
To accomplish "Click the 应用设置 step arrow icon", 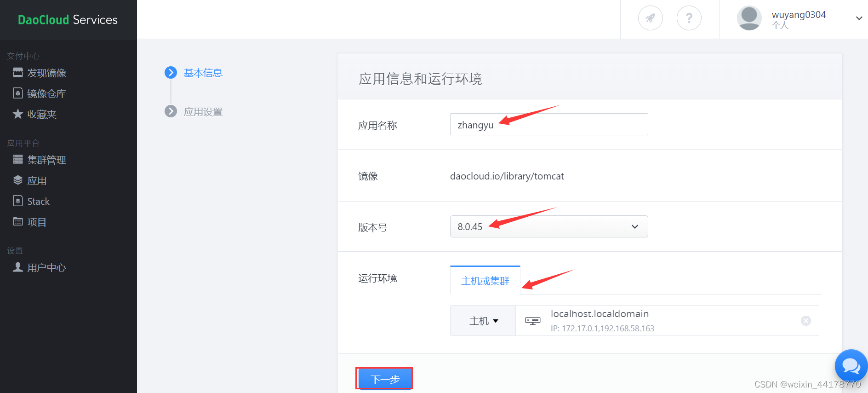I will click(171, 111).
